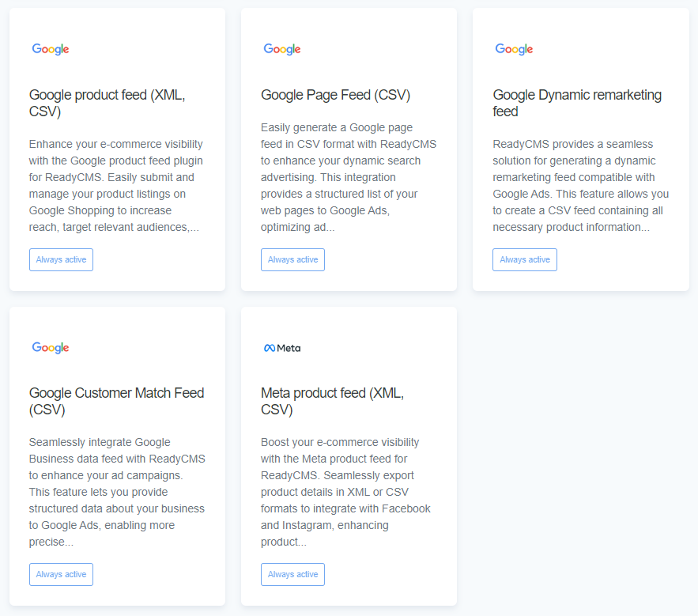Click Always active on Dynamic remarketing card

click(x=524, y=259)
